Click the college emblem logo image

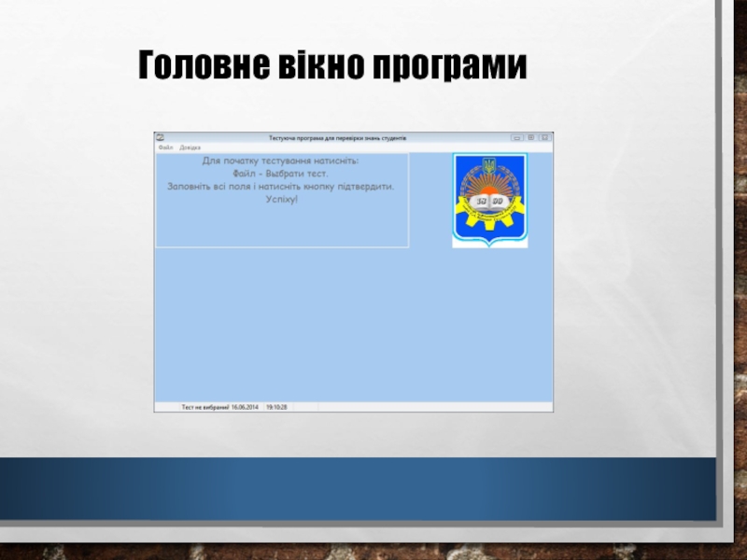489,201
